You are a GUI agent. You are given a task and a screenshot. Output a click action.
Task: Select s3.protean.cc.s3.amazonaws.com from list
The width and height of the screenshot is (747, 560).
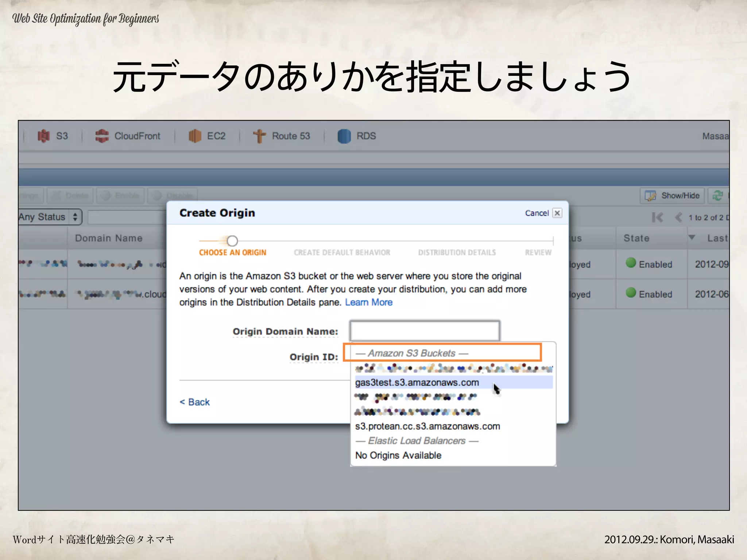pos(427,426)
